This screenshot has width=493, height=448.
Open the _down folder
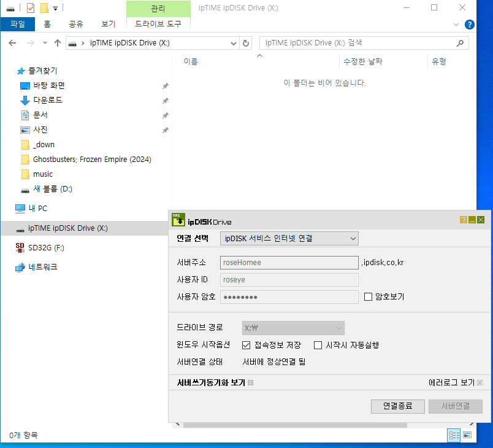44,144
